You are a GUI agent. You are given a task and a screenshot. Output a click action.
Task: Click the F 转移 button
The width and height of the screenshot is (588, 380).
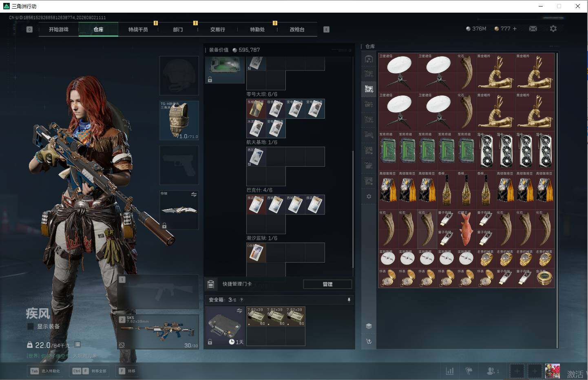127,371
